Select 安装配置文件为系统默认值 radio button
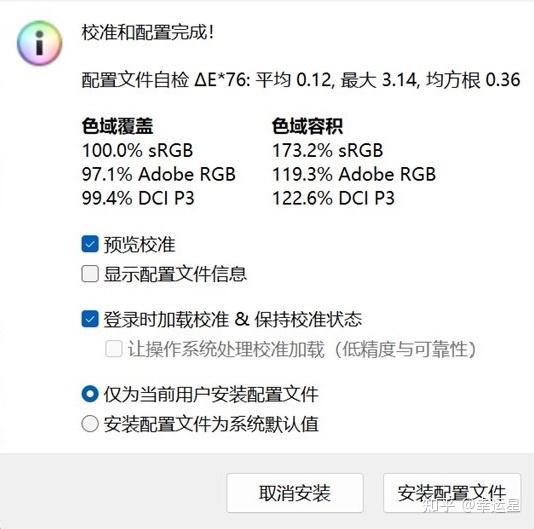 click(90, 424)
